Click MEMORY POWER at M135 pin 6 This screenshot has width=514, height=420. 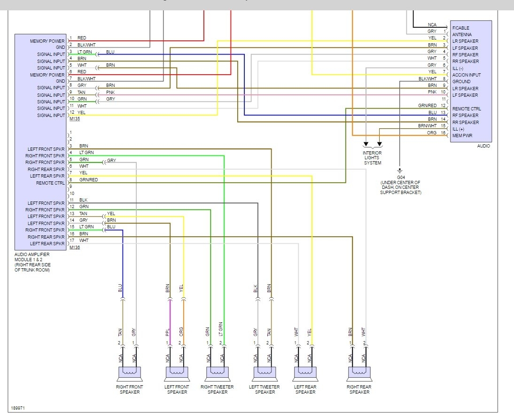coord(47,75)
